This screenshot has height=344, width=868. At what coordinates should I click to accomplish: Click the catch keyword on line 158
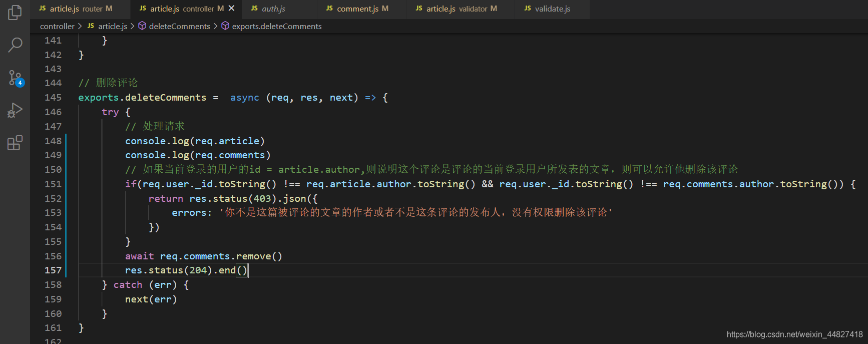[128, 285]
